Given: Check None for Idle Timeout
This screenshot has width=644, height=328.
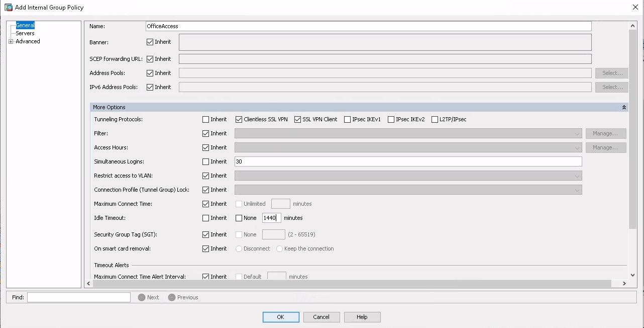Looking at the screenshot, I should click(x=239, y=218).
